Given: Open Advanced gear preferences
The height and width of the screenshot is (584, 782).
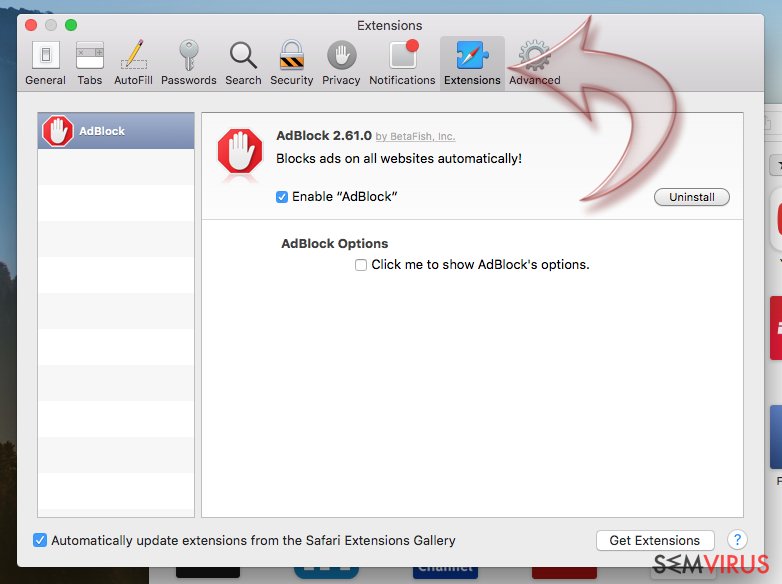Looking at the screenshot, I should tap(535, 63).
